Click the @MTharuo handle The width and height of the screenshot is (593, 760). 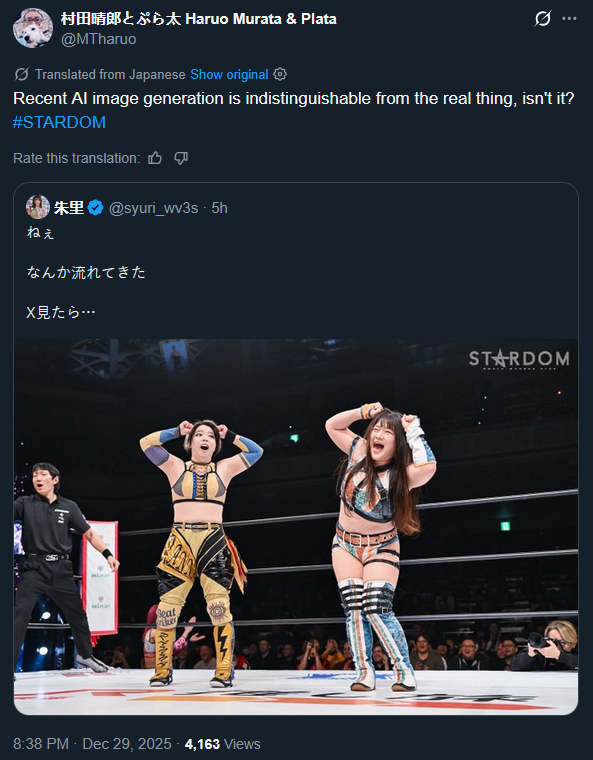pos(98,39)
